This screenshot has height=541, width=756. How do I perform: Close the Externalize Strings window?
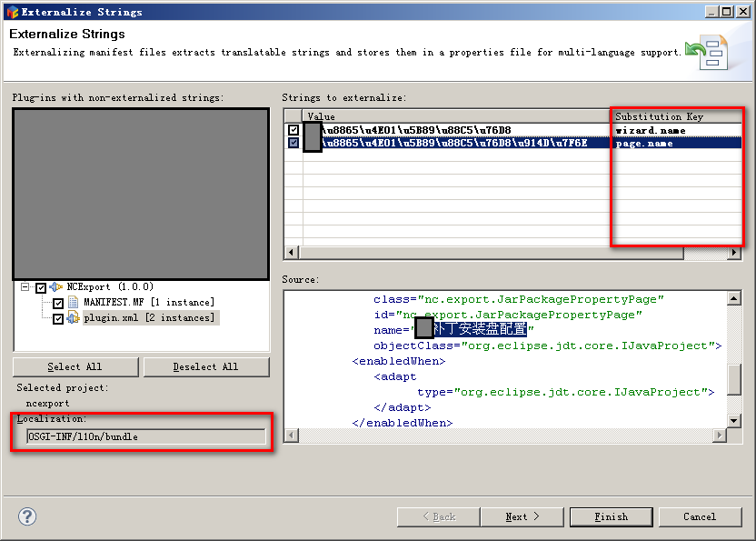pyautogui.click(x=743, y=12)
